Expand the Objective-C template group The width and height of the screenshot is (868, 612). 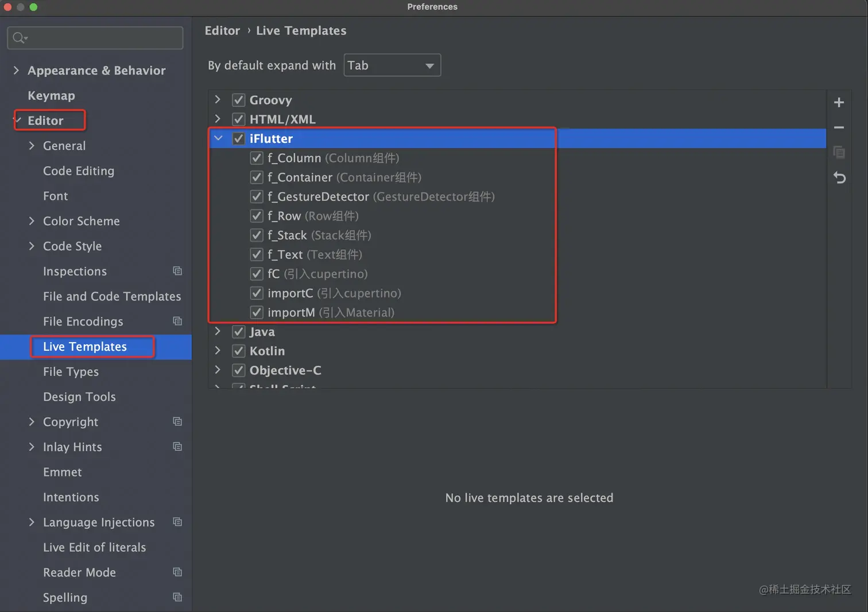218,370
